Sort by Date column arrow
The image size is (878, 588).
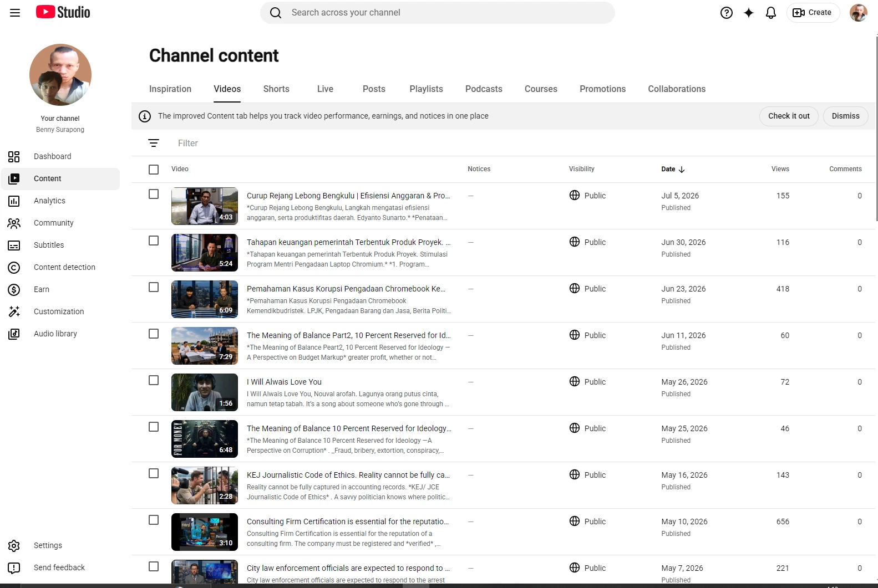point(682,170)
